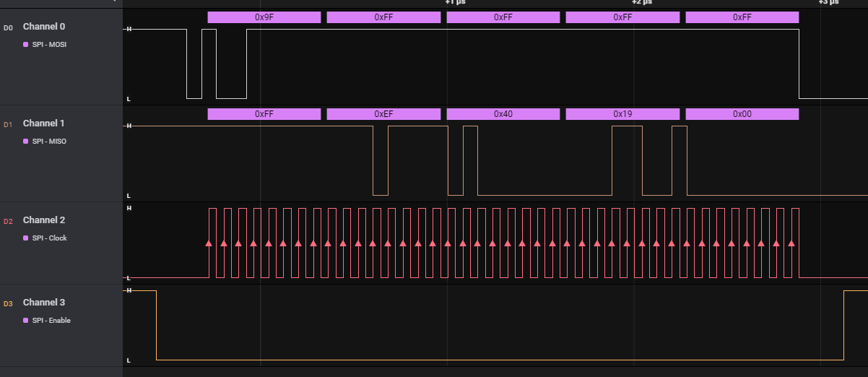The image size is (868, 377).
Task: Click the purple square beside SPI - MISO
Action: pos(26,142)
